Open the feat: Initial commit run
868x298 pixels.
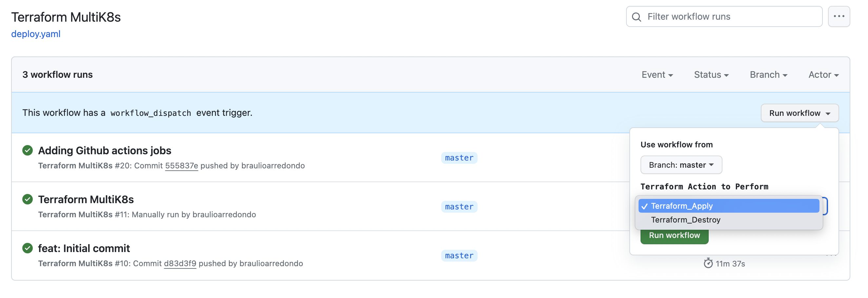(x=84, y=248)
